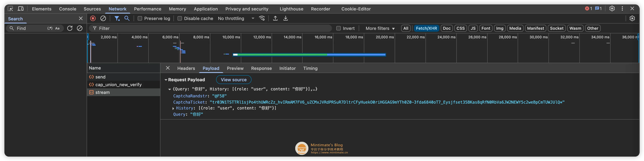Viewport: 644px width, 161px height.
Task: Show the Timing tab
Action: 310,68
